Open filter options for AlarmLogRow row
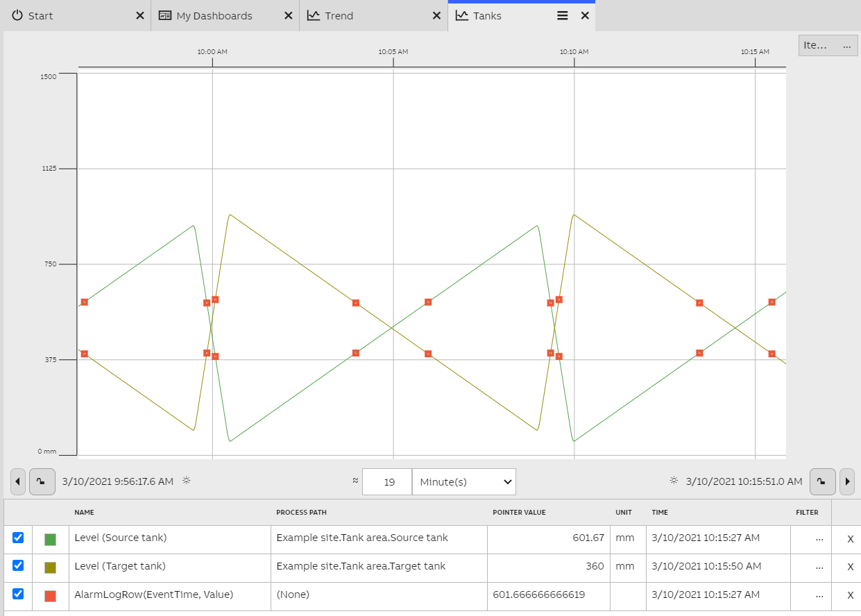The width and height of the screenshot is (861, 616). (x=819, y=595)
